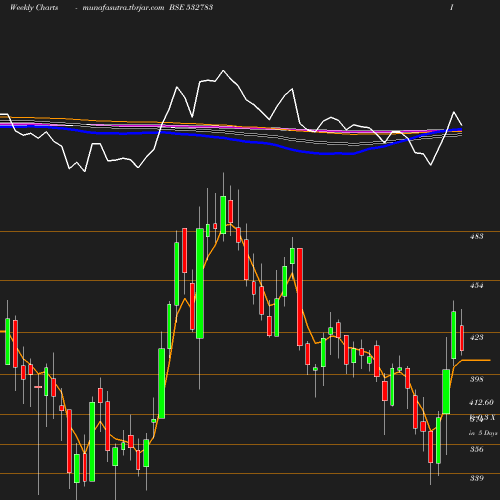
Task: Click the "Weekly Charts" title text
Action: pyautogui.click(x=34, y=7)
